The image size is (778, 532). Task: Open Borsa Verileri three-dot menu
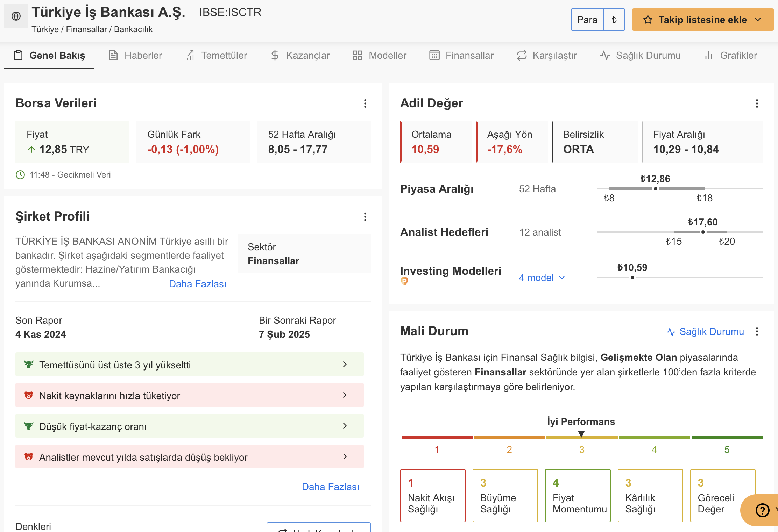pyautogui.click(x=365, y=103)
